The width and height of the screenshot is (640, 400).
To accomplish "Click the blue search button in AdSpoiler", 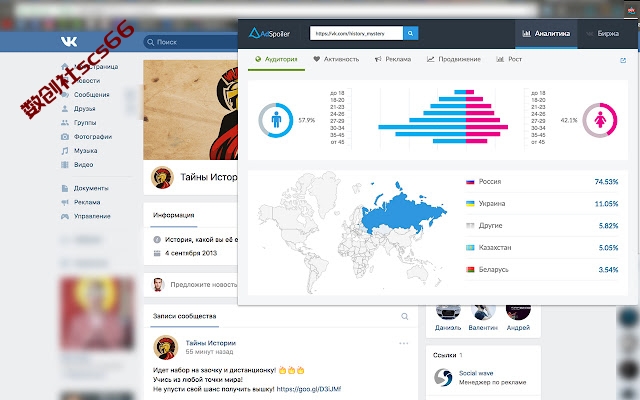I will click(x=411, y=33).
